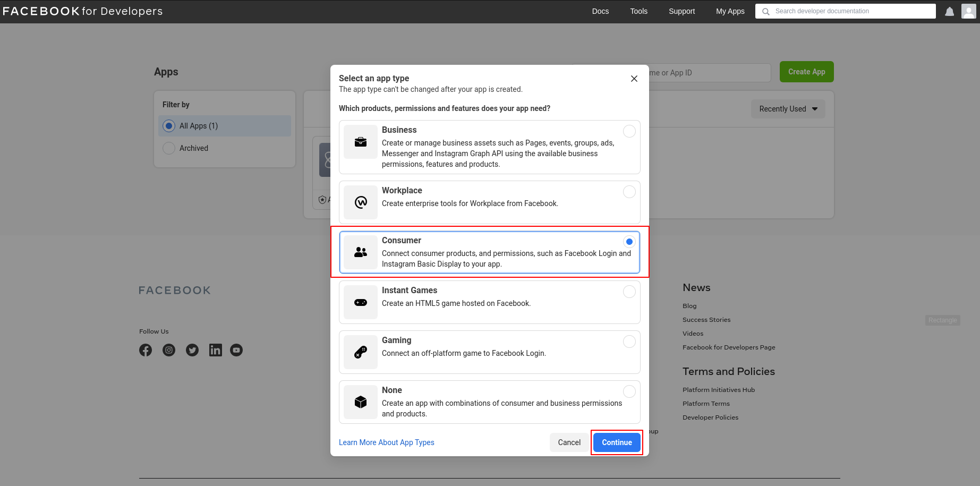Open Learn More About App Types link
980x486 pixels.
[x=386, y=442]
